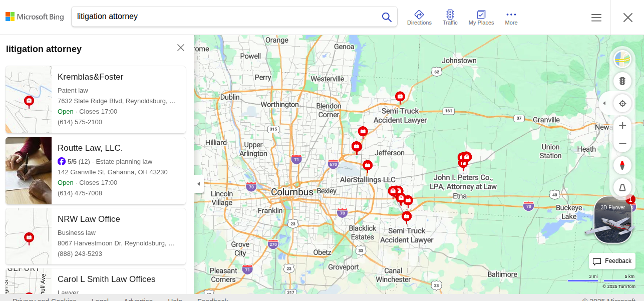
Task: Click the Buckeye Lake map label
Action: pyautogui.click(x=569, y=212)
